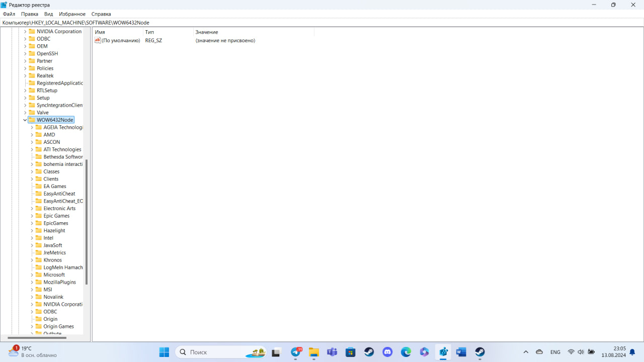Screen dimensions: 644x362
Task: Switch the ENG input language indicator
Action: 555,352
